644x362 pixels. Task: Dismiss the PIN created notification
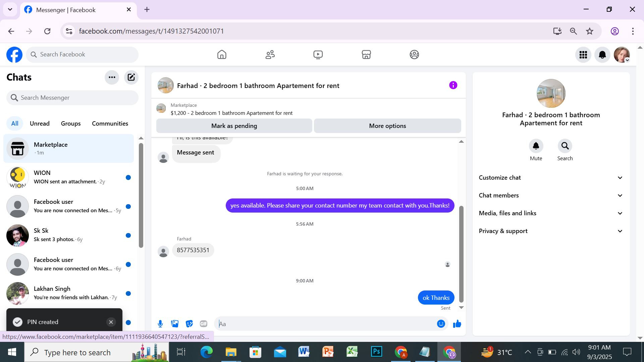[111, 322]
